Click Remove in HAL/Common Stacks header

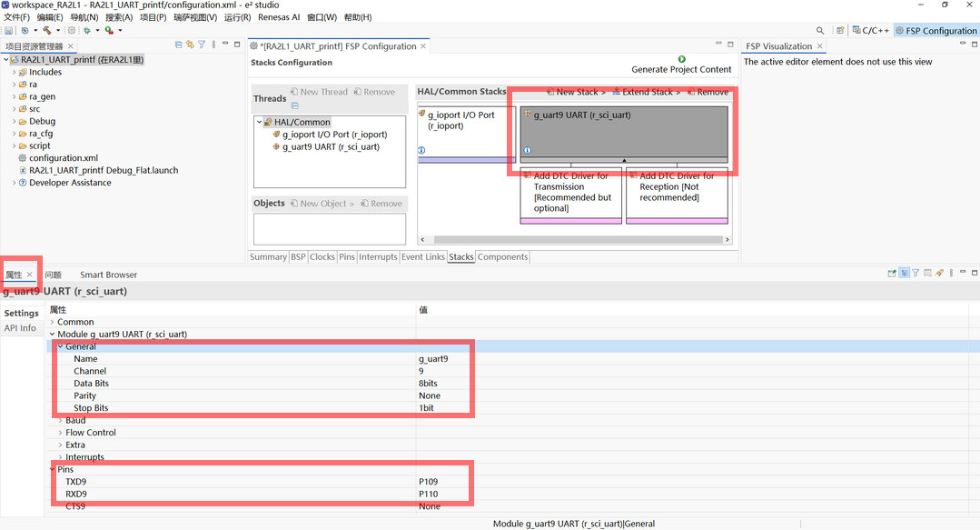tap(708, 92)
